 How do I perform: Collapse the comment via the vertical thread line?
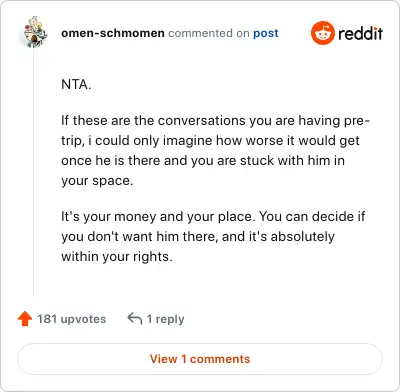click(34, 172)
